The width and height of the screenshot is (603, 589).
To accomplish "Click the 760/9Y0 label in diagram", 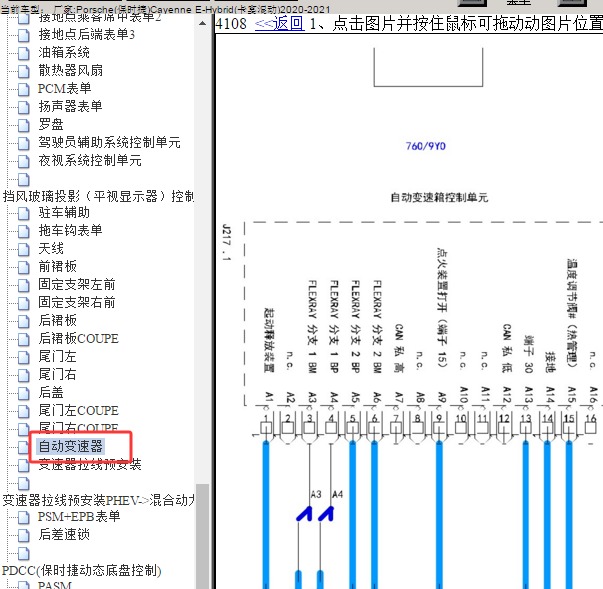I will 426,146.
